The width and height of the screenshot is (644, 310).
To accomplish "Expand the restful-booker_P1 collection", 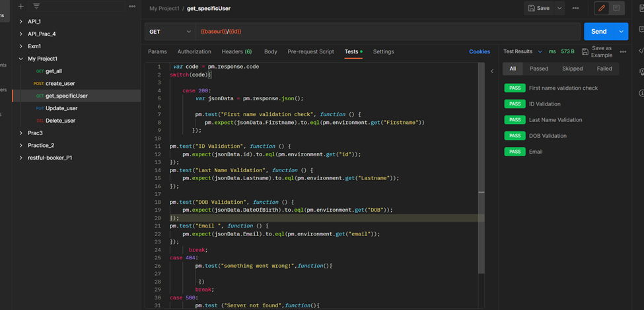I will 21,158.
